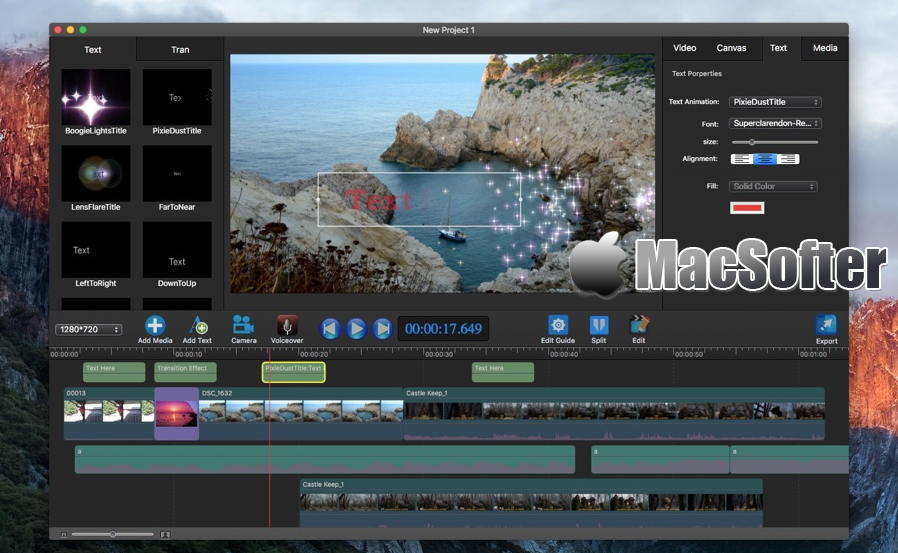Start a Voiceover recording

287,325
